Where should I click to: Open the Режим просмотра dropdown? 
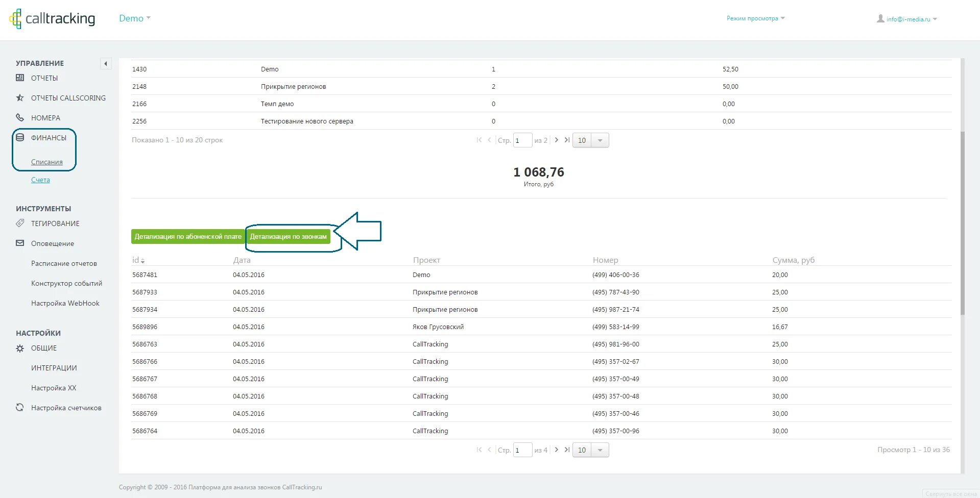[756, 18]
